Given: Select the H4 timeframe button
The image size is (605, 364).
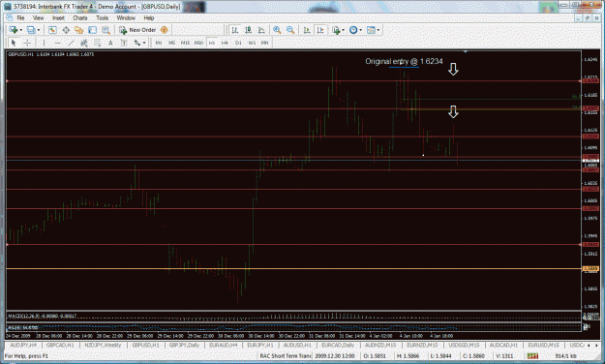Looking at the screenshot, I should (x=225, y=43).
